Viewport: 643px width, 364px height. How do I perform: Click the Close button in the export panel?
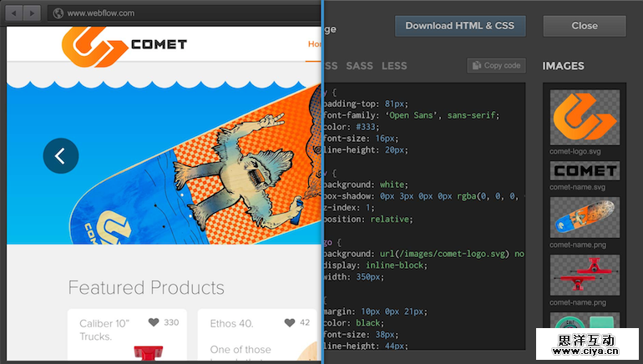pyautogui.click(x=585, y=26)
